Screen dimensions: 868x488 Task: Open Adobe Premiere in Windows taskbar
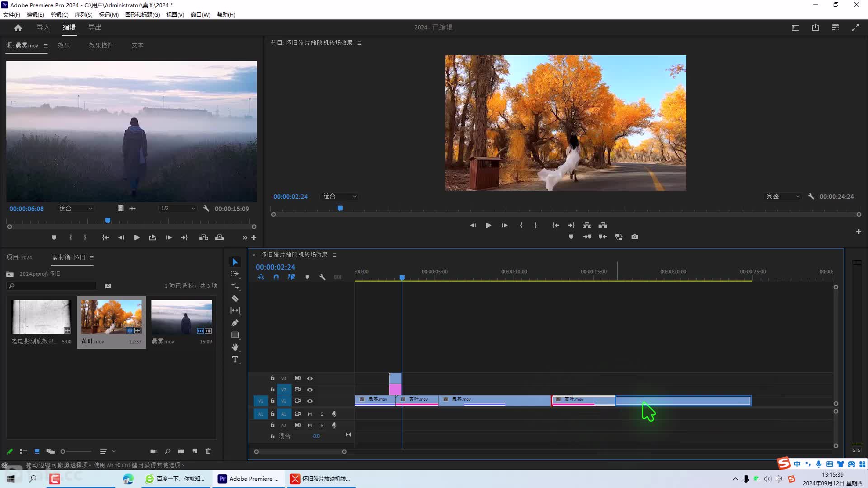point(249,479)
